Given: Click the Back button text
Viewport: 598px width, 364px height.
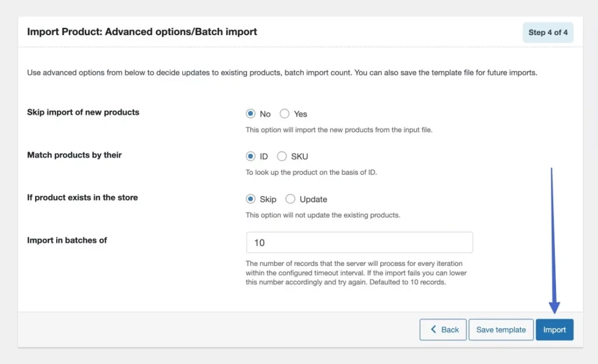Looking at the screenshot, I should click(450, 330).
